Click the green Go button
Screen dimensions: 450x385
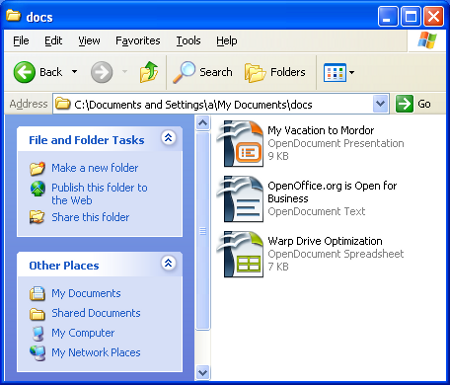[x=413, y=104]
